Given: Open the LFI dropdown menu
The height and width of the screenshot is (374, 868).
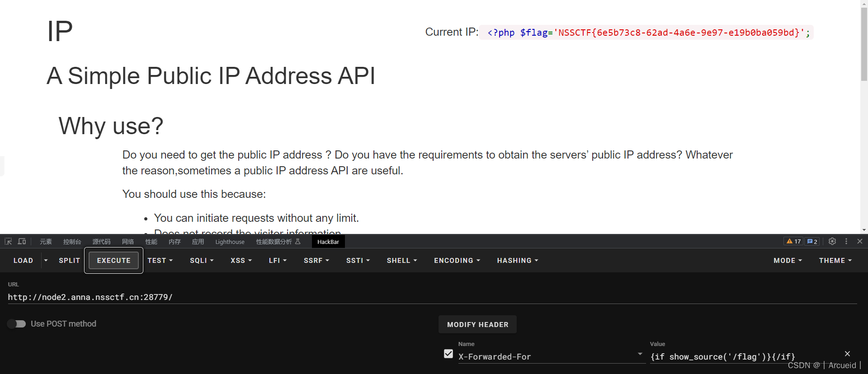Looking at the screenshot, I should click(x=278, y=261).
